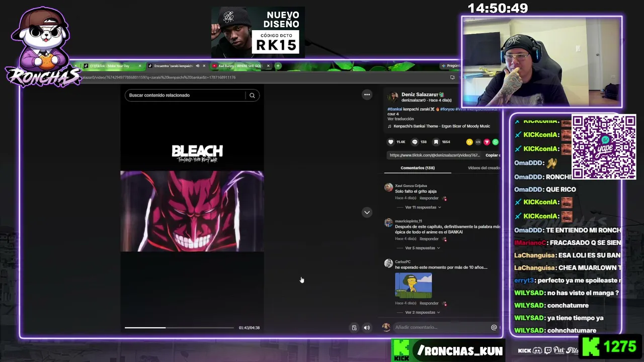
Task: Click Responder under CarlozPC's comment
Action: (429, 304)
